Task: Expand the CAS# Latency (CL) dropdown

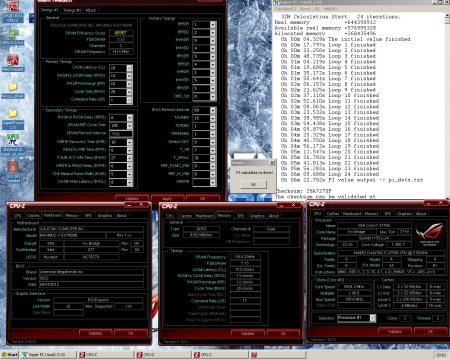Action: pos(129,68)
